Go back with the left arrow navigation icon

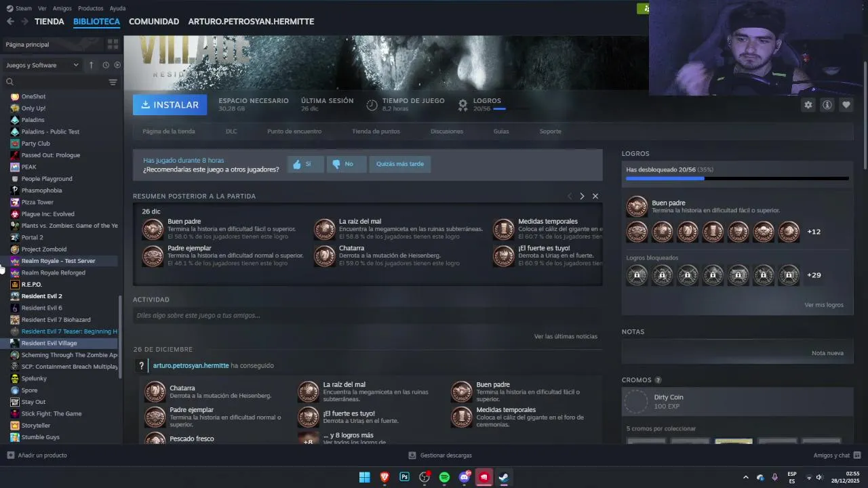click(x=10, y=22)
